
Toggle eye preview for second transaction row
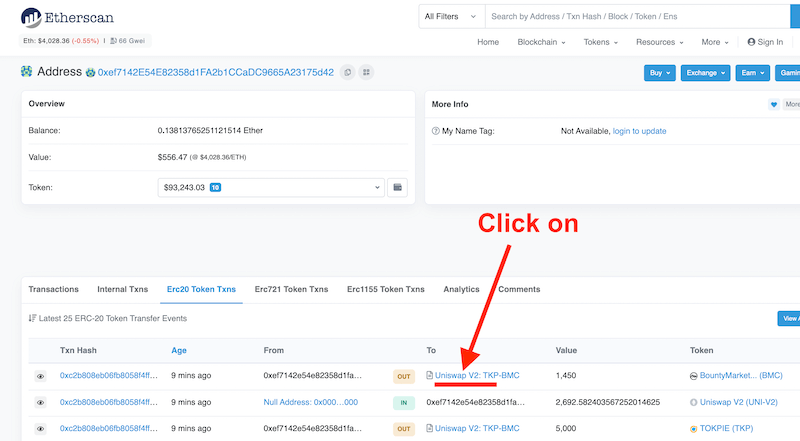[41, 402]
